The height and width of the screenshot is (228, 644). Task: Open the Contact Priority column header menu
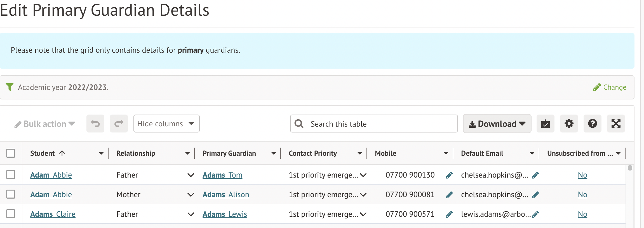[x=360, y=153]
